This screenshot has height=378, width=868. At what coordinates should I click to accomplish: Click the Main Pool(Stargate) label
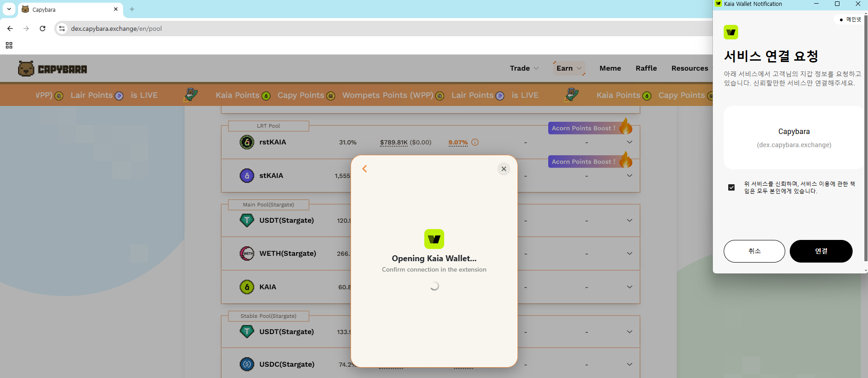point(268,205)
